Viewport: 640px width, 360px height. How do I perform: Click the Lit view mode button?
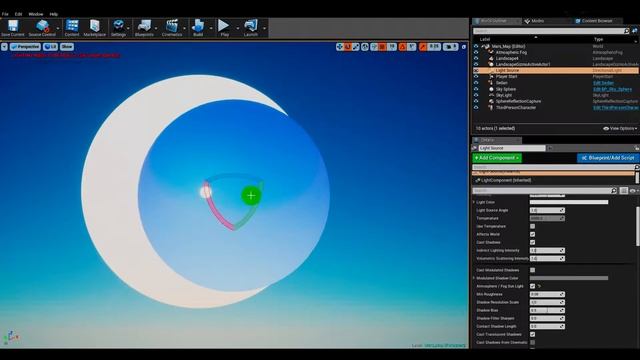click(x=51, y=47)
